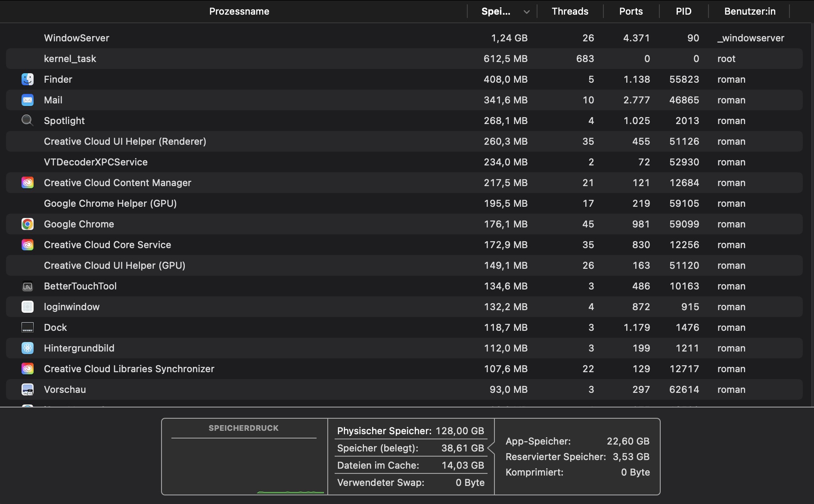Click threads value 683 for kernel_task
This screenshot has height=504, width=814.
585,59
